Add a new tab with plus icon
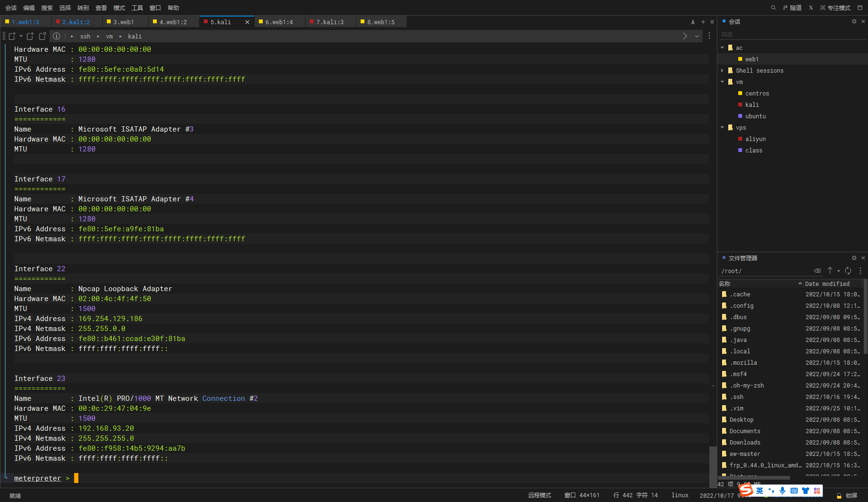Screen dimensions: 868x502 (x=703, y=22)
